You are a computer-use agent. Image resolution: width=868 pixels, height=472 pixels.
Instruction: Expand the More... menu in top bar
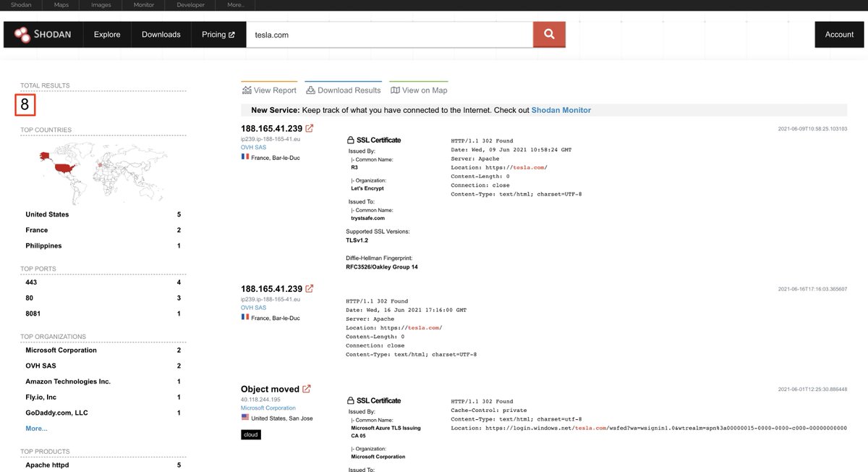tap(236, 5)
